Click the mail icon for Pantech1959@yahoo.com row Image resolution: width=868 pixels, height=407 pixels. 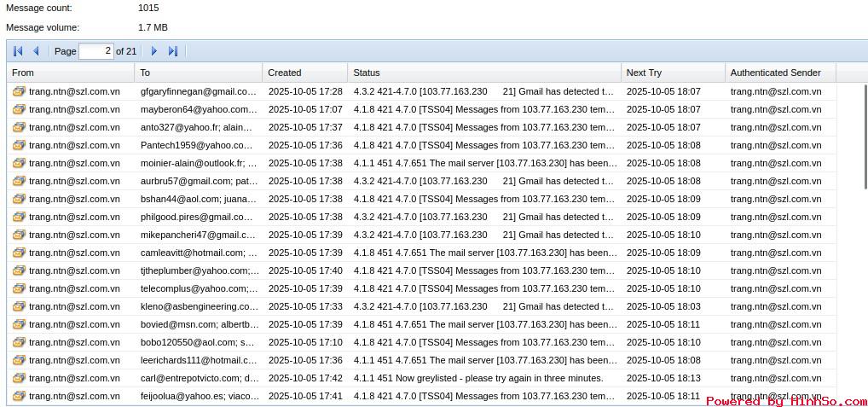click(x=19, y=145)
